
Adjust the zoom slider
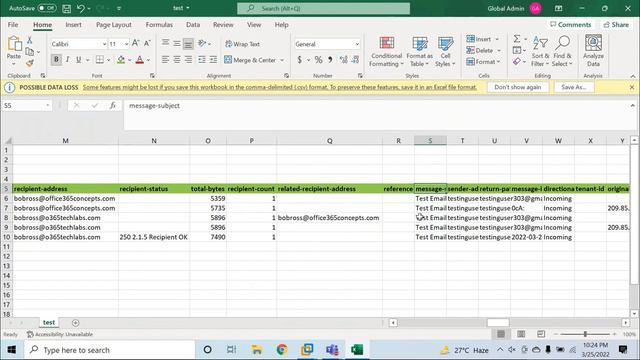pyautogui.click(x=585, y=334)
